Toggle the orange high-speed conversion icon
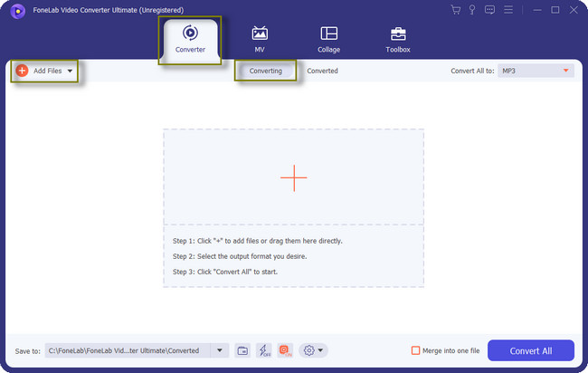The width and height of the screenshot is (588, 373). coord(285,350)
